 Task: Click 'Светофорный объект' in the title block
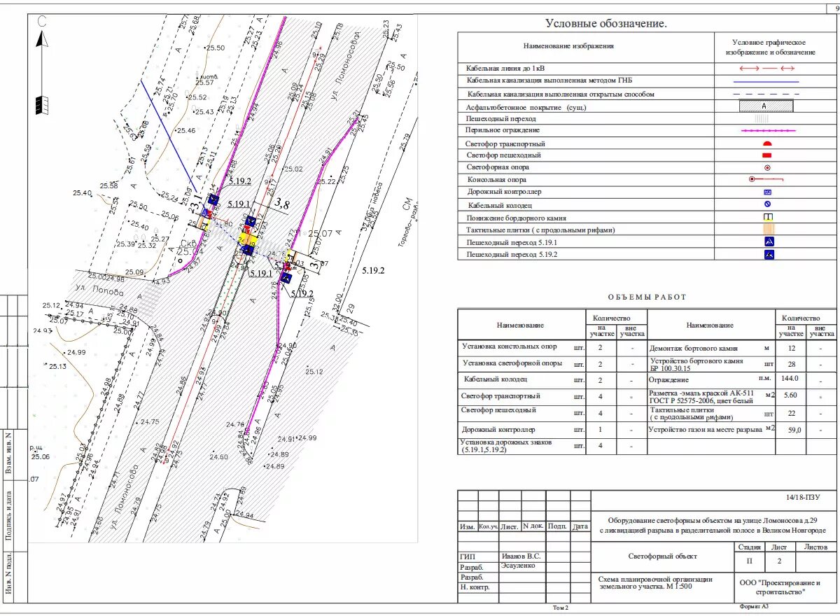(662, 556)
